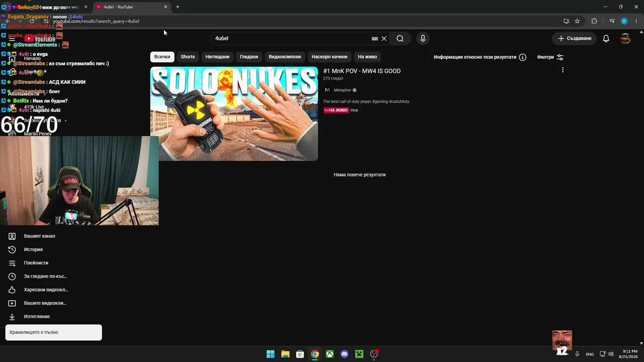Click the video description 'The best call of duty player'
Viewport: 644px width, 362px height.
pos(366,102)
